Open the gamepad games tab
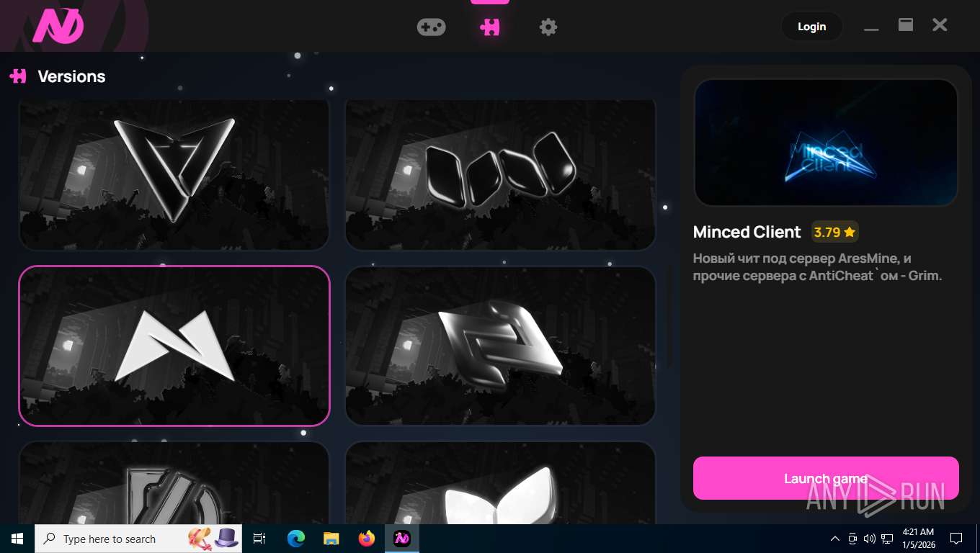Image resolution: width=980 pixels, height=553 pixels. tap(431, 27)
